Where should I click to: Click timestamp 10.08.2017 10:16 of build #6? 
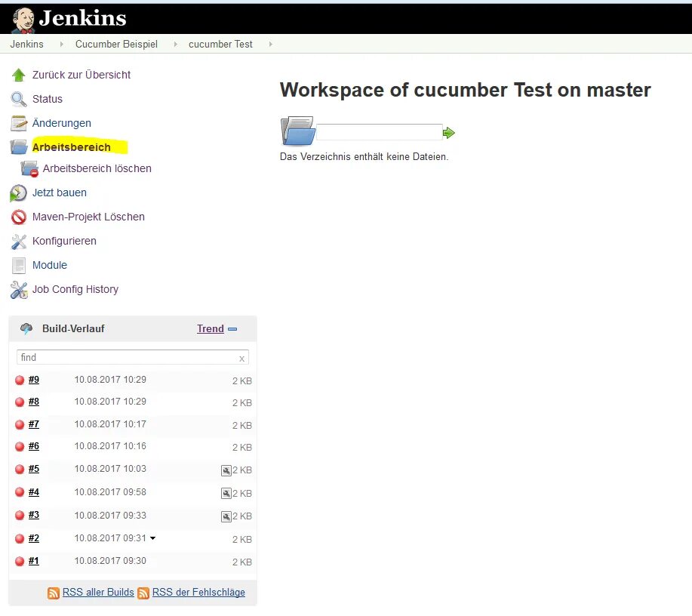110,446
